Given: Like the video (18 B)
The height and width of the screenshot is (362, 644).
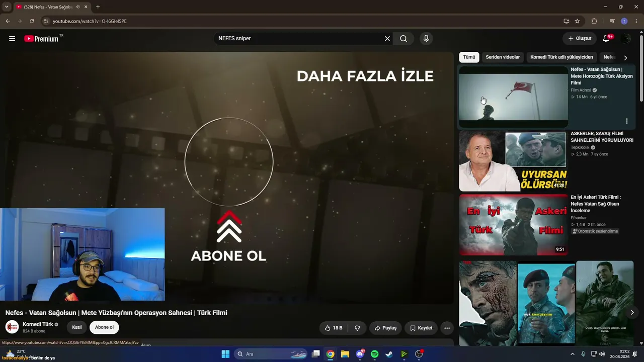Looking at the screenshot, I should 333,328.
